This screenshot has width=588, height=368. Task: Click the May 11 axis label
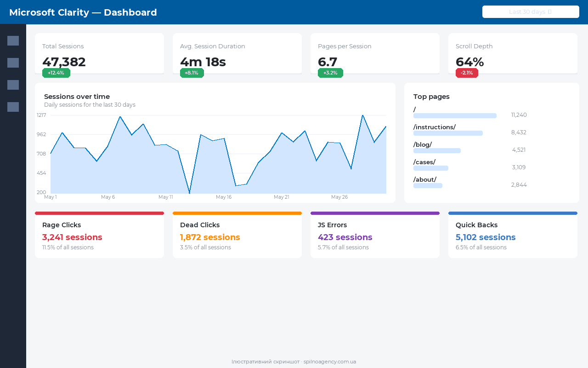click(166, 197)
